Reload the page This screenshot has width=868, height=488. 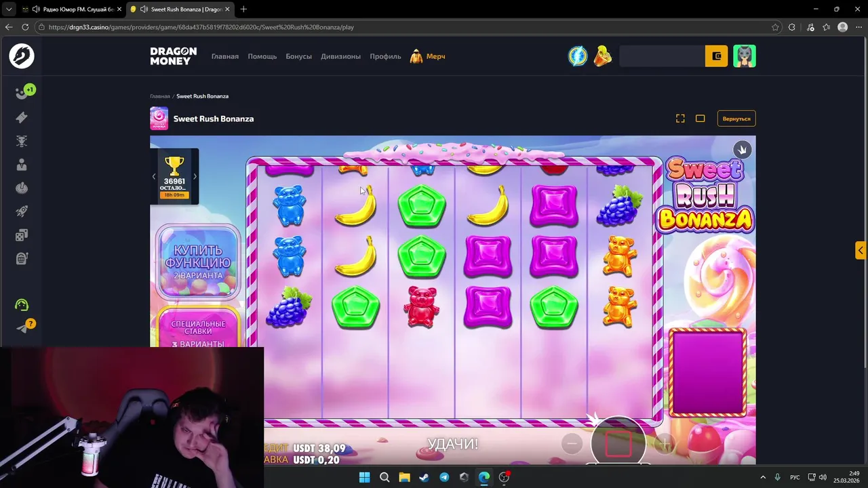click(25, 27)
